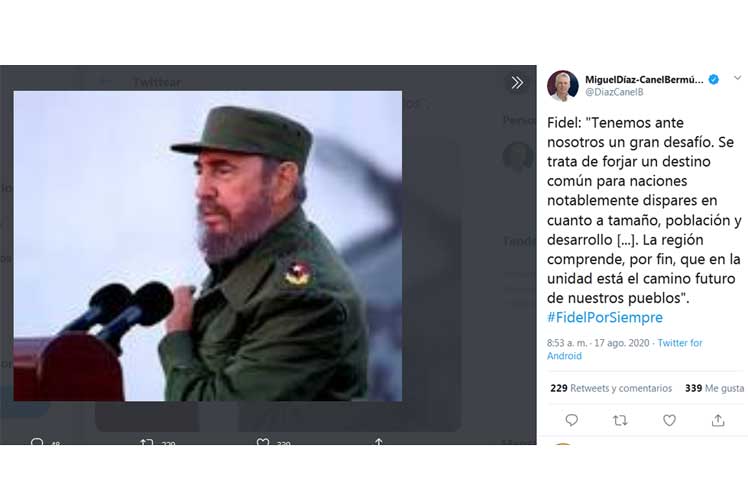Click the profile avatar of the tweet author
The width and height of the screenshot is (748, 498).
click(562, 86)
